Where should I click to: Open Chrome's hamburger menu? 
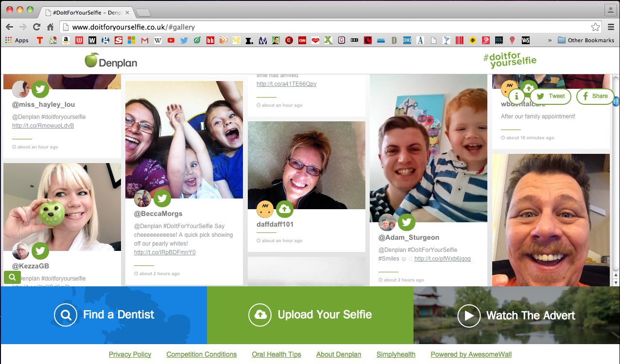tap(611, 27)
